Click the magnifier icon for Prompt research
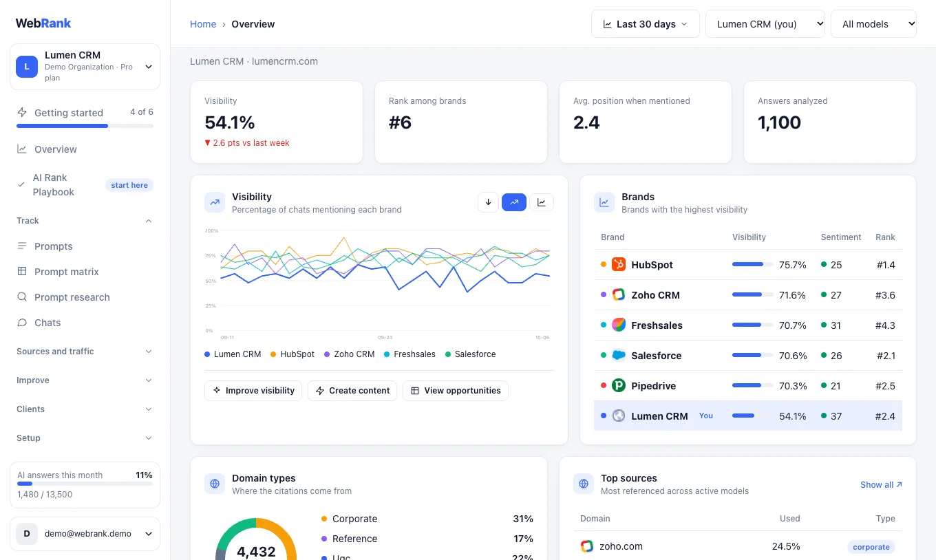936x560 pixels. pos(22,297)
